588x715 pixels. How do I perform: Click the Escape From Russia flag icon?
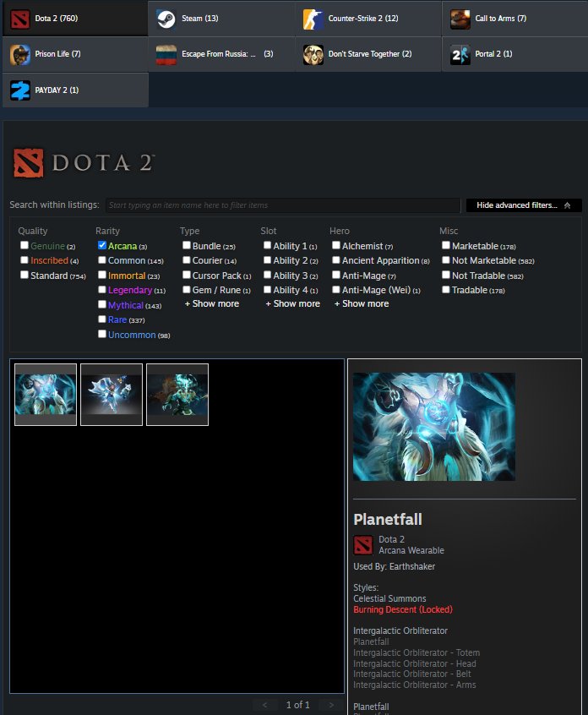[166, 54]
